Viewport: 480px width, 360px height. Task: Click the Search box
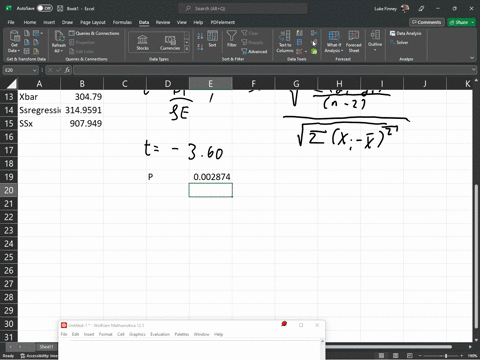click(243, 8)
